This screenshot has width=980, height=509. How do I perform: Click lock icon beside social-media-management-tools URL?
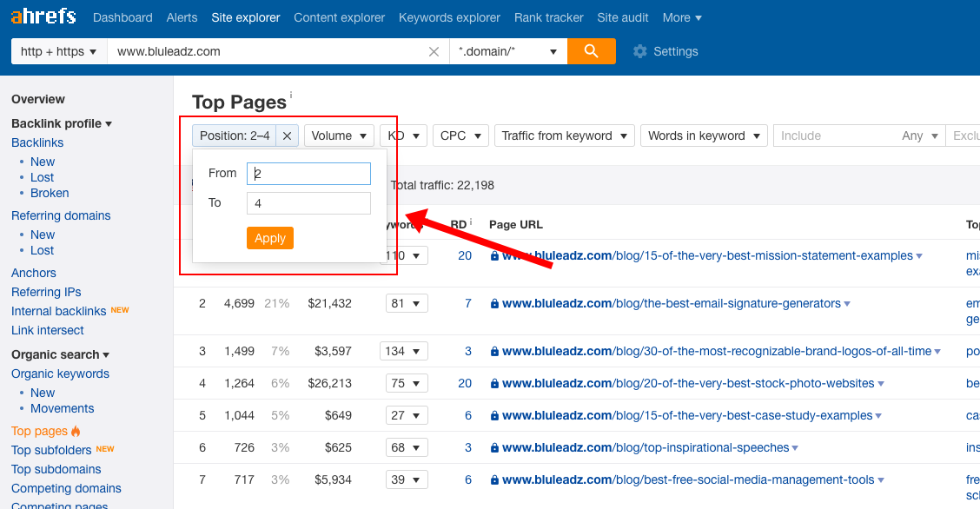tap(494, 480)
